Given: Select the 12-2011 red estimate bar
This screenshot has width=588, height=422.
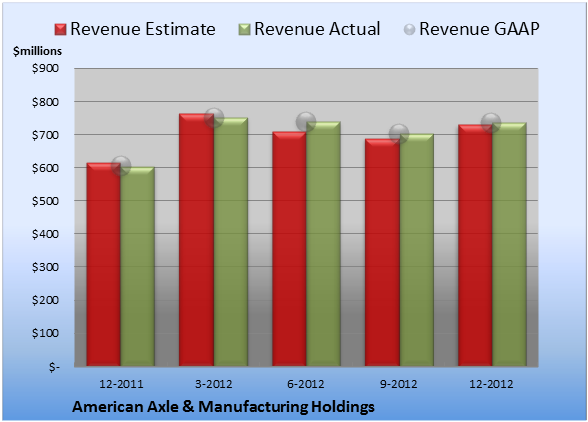Looking at the screenshot, I should click(104, 264).
